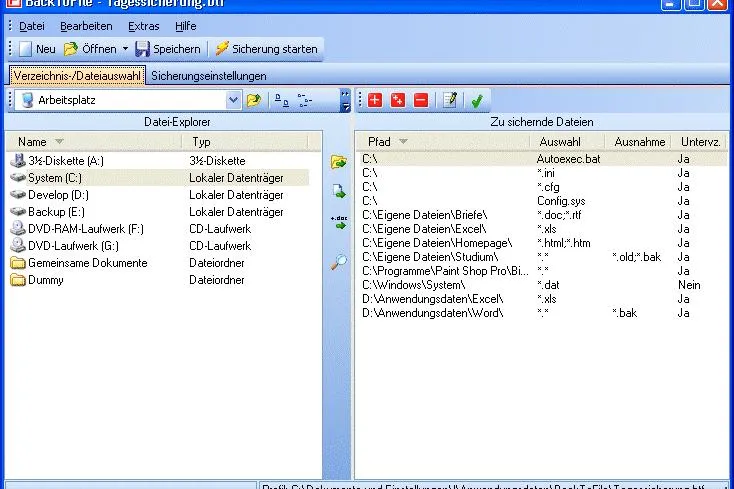Open the Extras menu
This screenshot has width=734, height=489.
coord(144,26)
